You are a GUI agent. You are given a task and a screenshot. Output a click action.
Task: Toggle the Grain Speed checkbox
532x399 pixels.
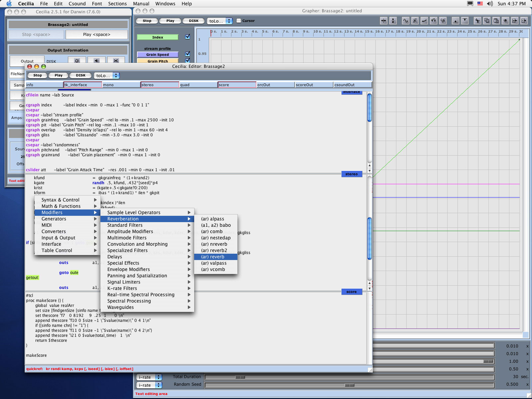[188, 54]
